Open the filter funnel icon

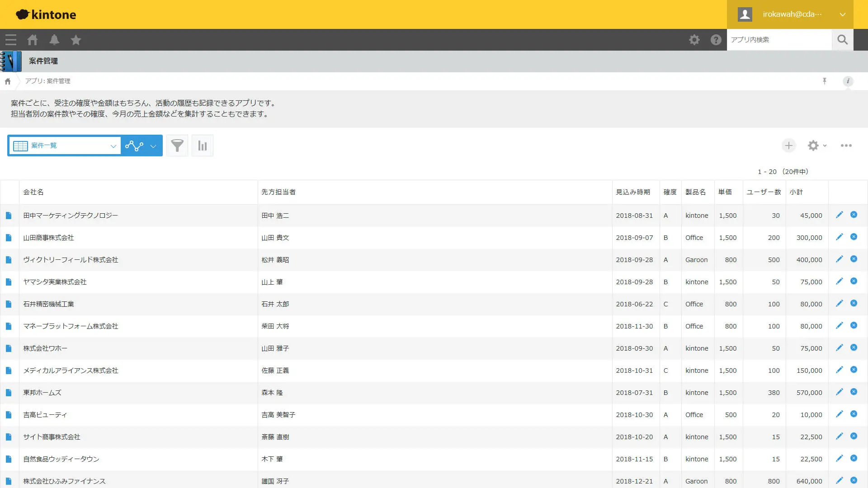pyautogui.click(x=177, y=145)
